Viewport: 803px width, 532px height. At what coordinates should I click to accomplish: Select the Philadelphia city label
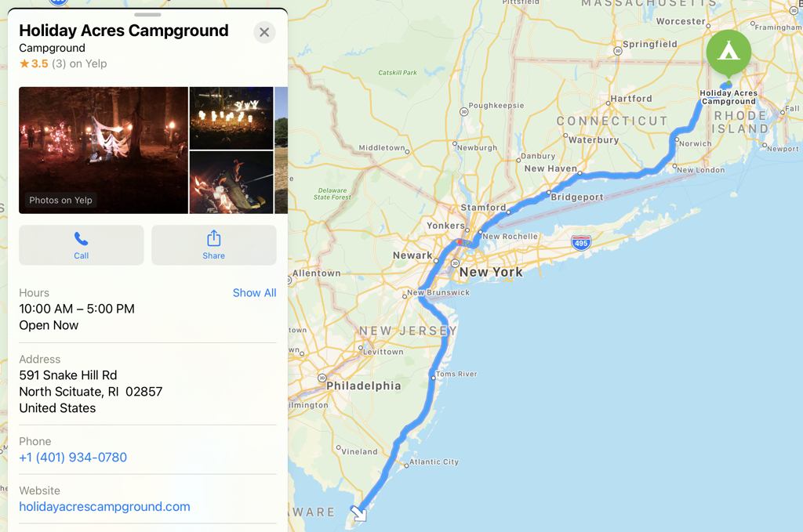364,385
